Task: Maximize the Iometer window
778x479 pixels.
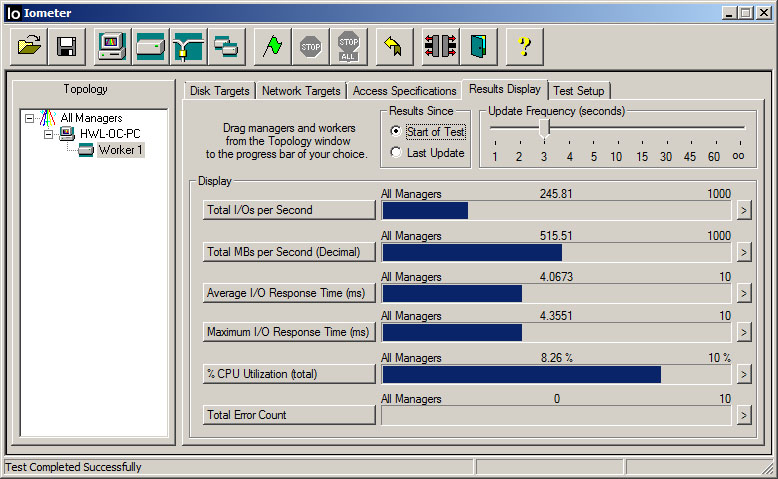Action: click(x=745, y=13)
